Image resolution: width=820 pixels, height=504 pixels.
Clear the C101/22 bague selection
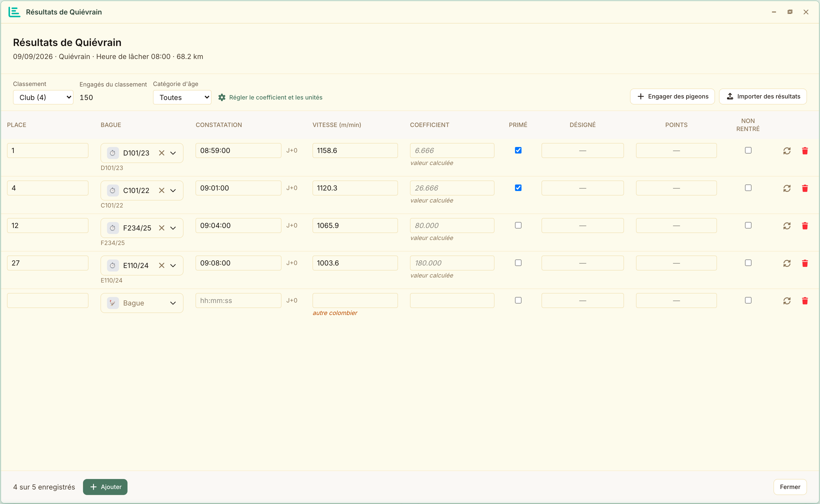click(162, 191)
